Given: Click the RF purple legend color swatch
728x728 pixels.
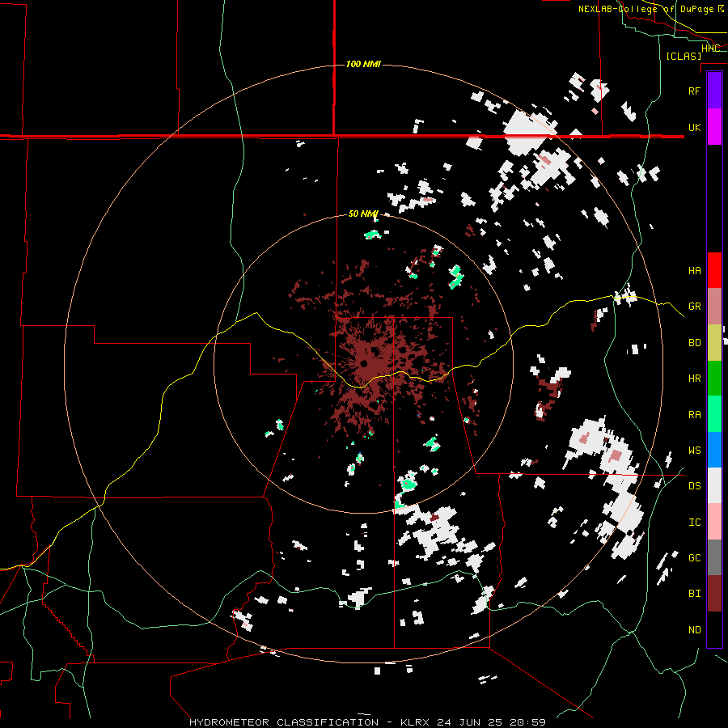Looking at the screenshot, I should (x=714, y=91).
